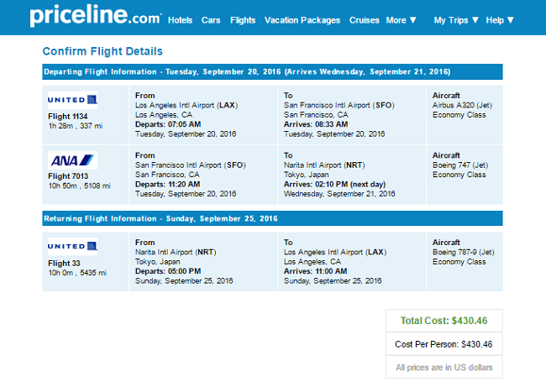The width and height of the screenshot is (546, 392).
Task: Click the priceline.com logo
Action: (x=96, y=16)
